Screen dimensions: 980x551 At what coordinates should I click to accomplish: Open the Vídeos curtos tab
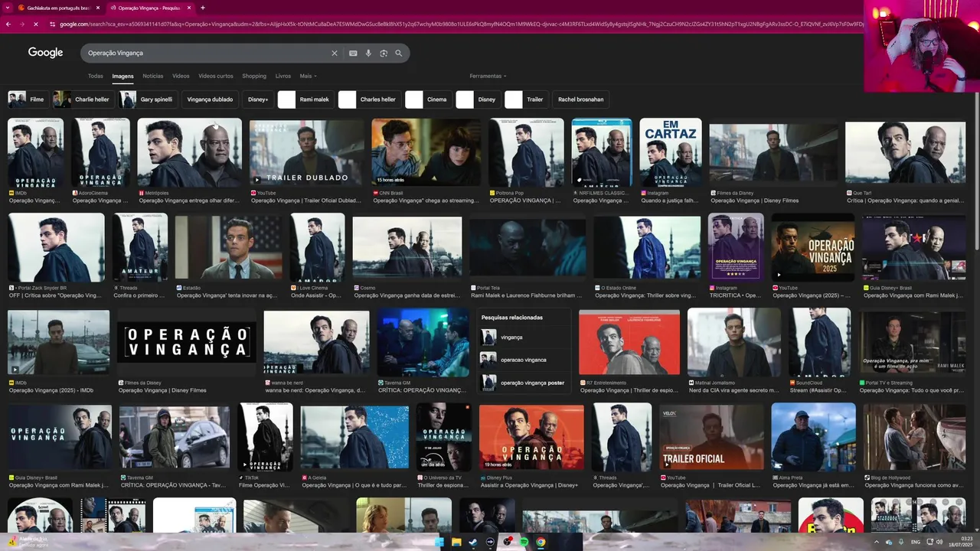pyautogui.click(x=216, y=76)
